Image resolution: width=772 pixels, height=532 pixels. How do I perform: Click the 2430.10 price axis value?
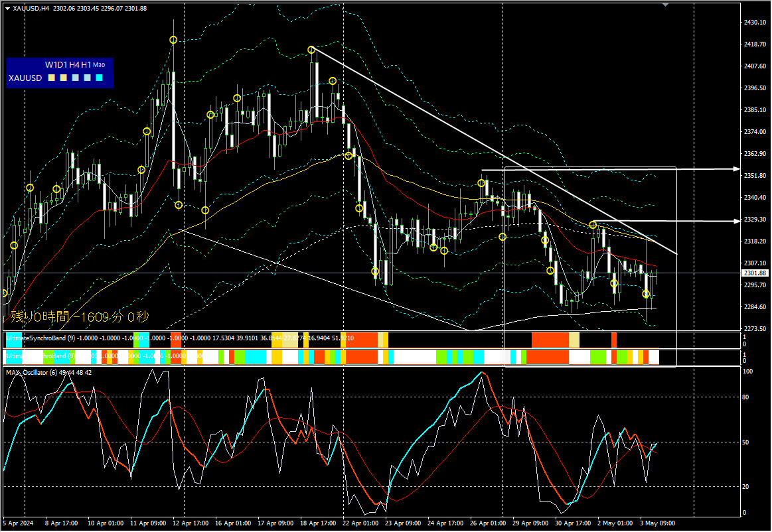(755, 22)
